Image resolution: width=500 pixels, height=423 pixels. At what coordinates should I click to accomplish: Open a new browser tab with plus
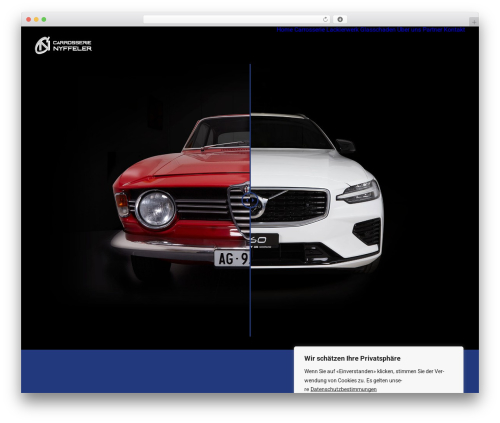tap(474, 22)
